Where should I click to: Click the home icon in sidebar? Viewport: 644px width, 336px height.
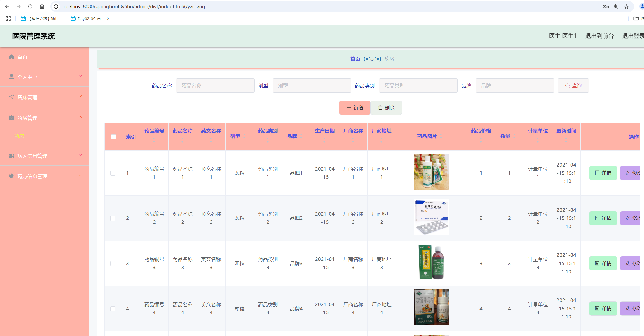coord(11,57)
